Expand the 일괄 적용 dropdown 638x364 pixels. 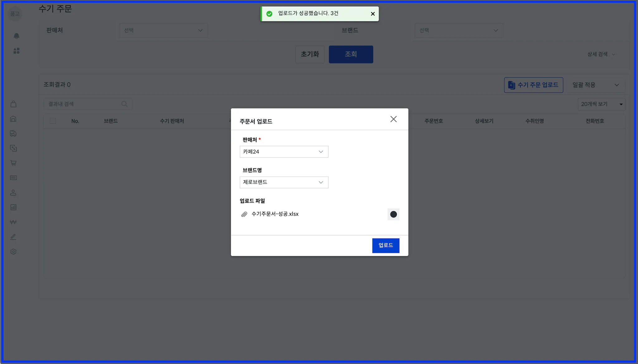(595, 85)
